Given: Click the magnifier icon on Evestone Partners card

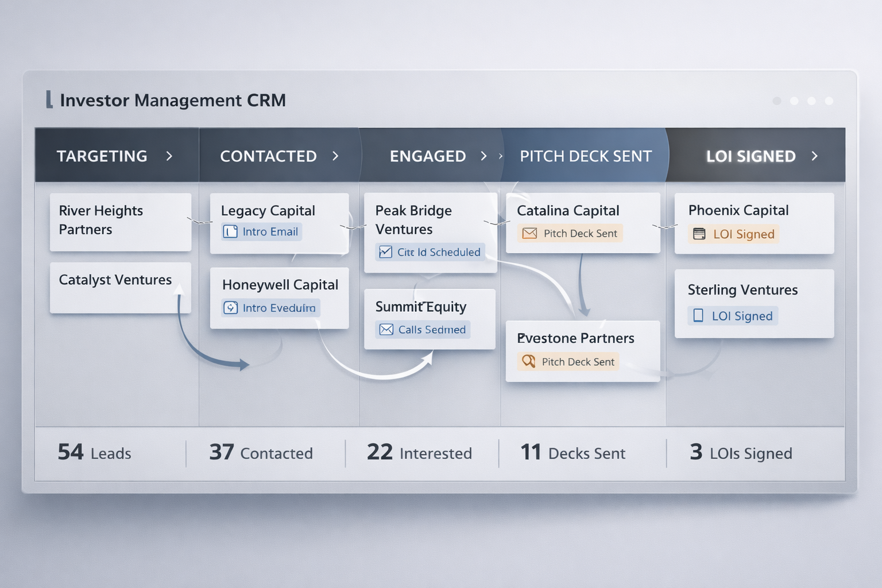Looking at the screenshot, I should (x=528, y=361).
